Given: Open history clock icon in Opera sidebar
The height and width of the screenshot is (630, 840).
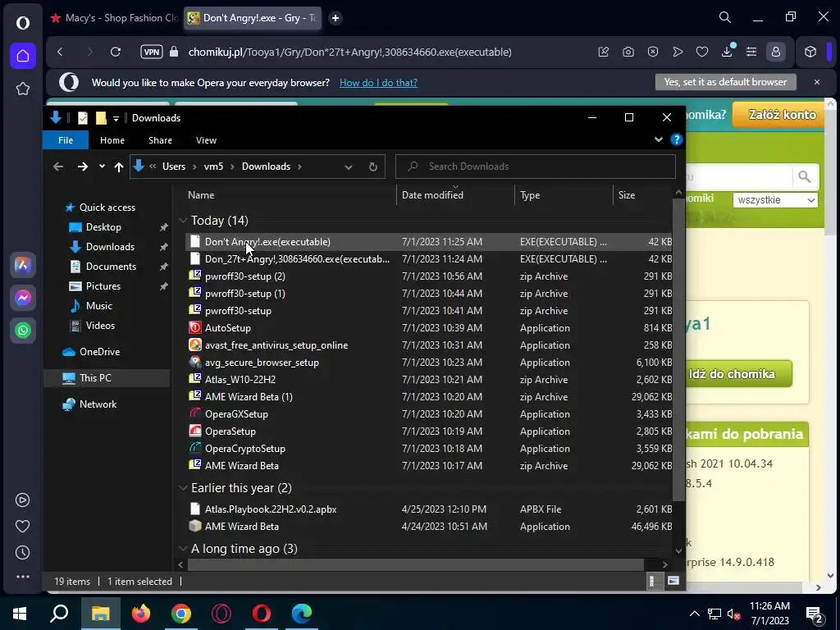Looking at the screenshot, I should 22,552.
